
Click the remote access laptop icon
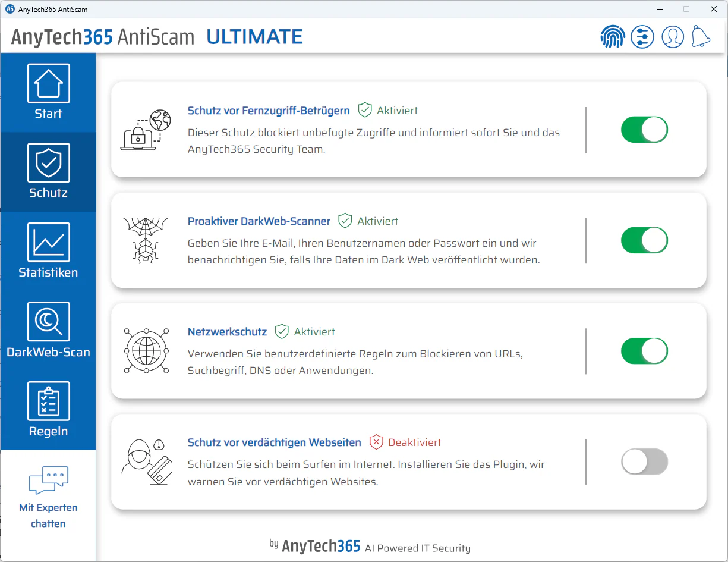click(x=146, y=130)
